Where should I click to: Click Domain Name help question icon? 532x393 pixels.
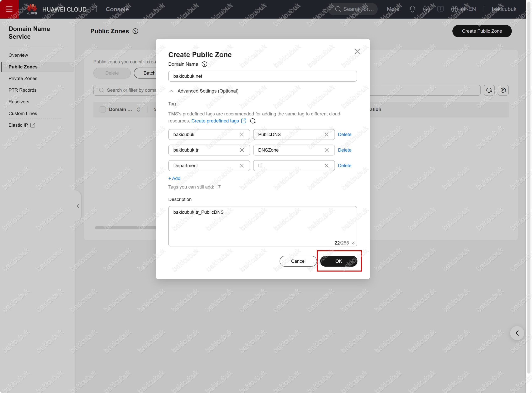pos(204,64)
